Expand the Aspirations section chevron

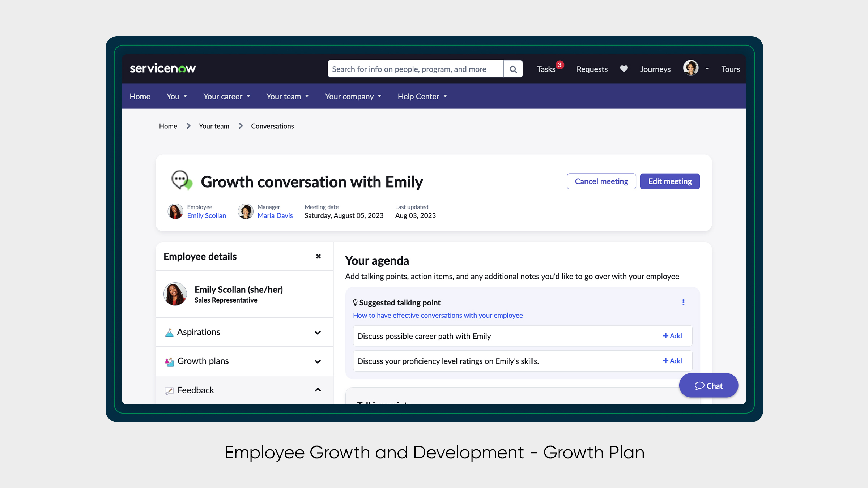point(318,333)
